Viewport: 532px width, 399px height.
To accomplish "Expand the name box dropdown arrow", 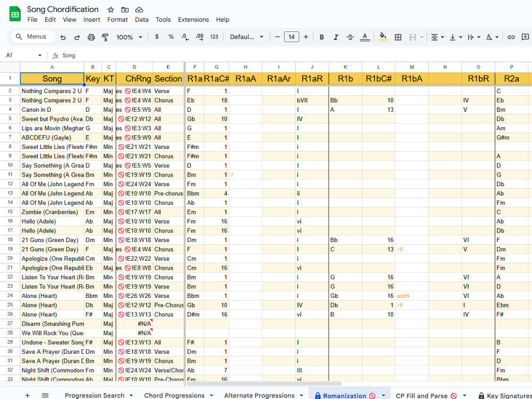I will click(40, 55).
